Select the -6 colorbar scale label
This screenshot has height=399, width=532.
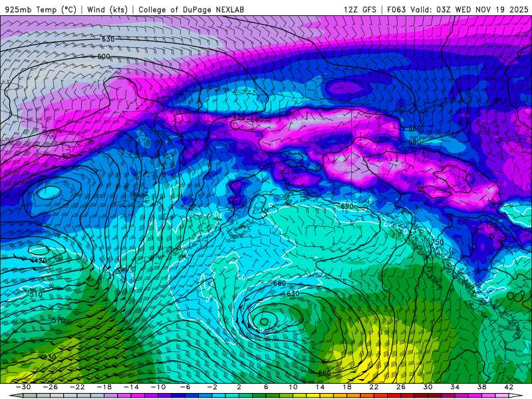coord(185,387)
